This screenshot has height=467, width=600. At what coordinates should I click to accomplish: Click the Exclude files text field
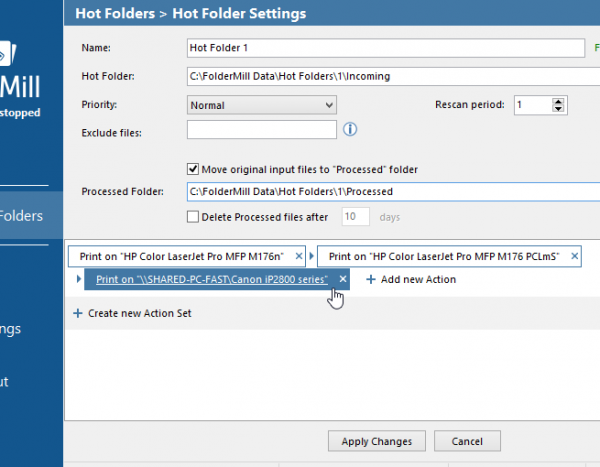[x=262, y=130]
